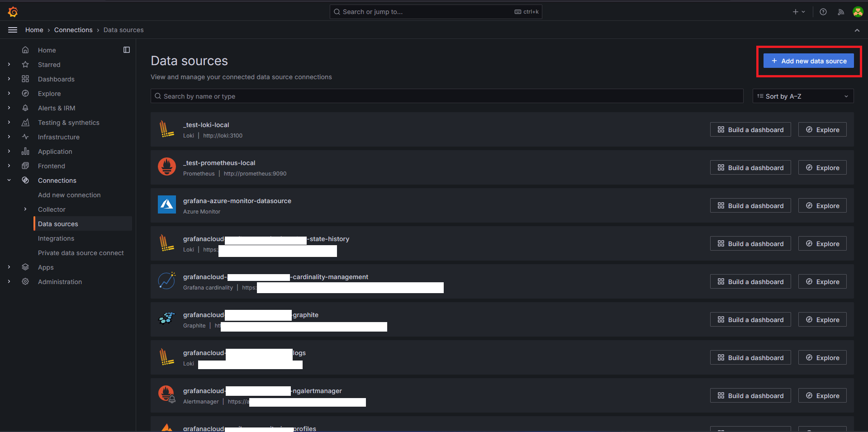
Task: Build a dashboard for logs datasource
Action: pyautogui.click(x=750, y=357)
